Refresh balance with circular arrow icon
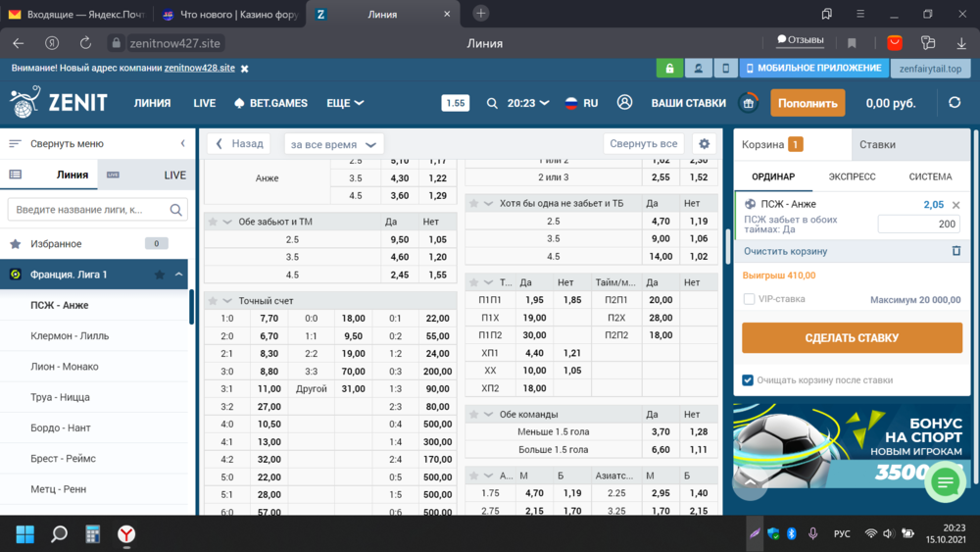This screenshot has height=552, width=980. [x=955, y=103]
